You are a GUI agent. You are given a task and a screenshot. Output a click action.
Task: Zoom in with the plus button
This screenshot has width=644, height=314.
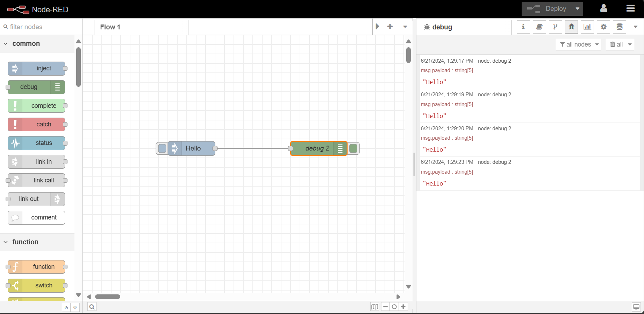(403, 307)
